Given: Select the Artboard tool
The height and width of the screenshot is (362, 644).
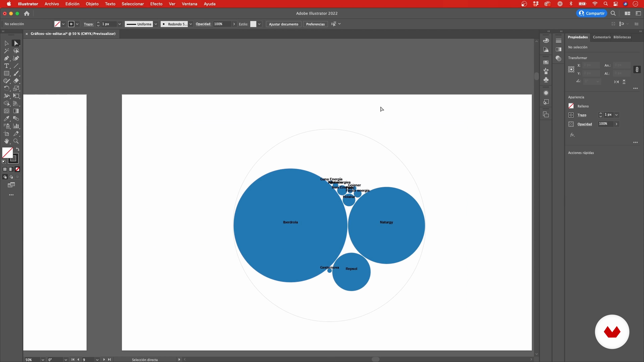Looking at the screenshot, I should pos(7,134).
